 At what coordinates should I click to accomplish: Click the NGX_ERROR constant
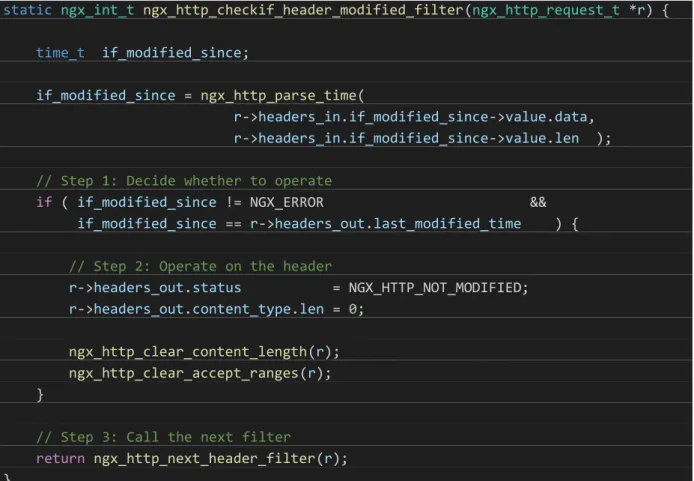(287, 203)
